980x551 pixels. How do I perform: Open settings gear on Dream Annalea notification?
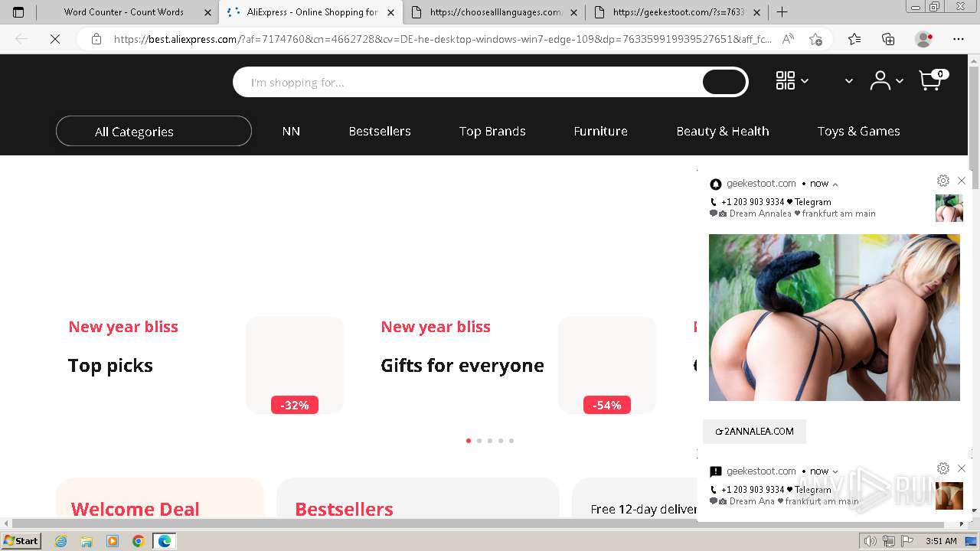[943, 181]
